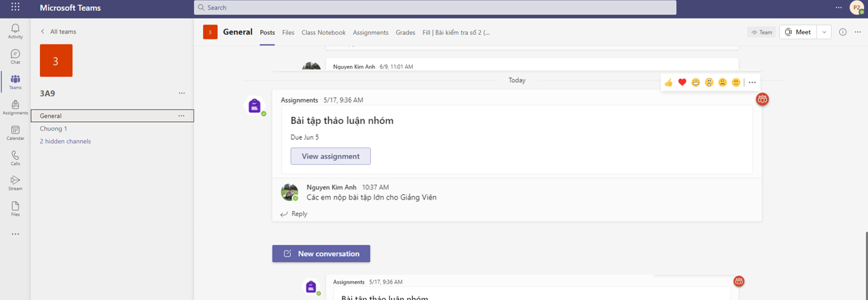Click in the Search box
Screen dimensions: 868x300
click(x=434, y=7)
